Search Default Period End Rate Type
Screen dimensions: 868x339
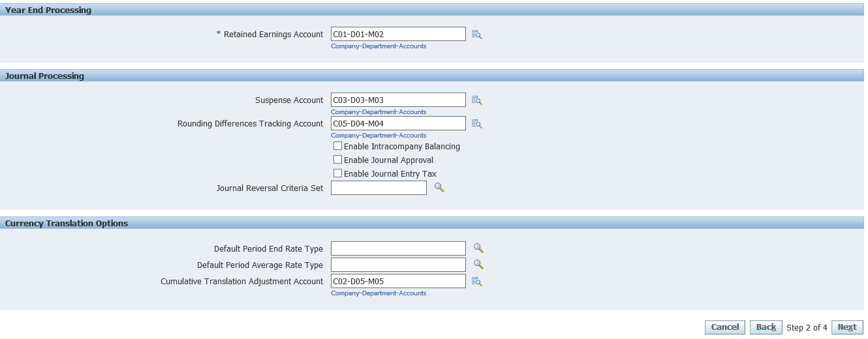point(478,248)
